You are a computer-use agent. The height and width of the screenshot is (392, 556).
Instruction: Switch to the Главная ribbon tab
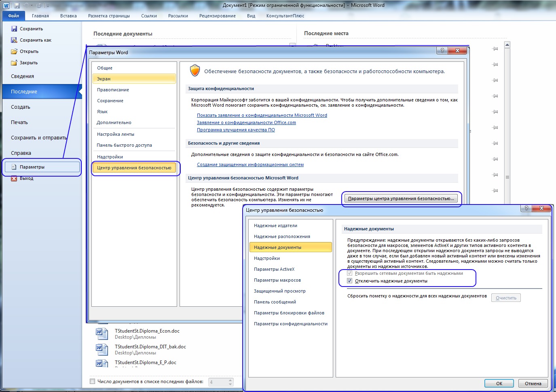click(x=40, y=16)
